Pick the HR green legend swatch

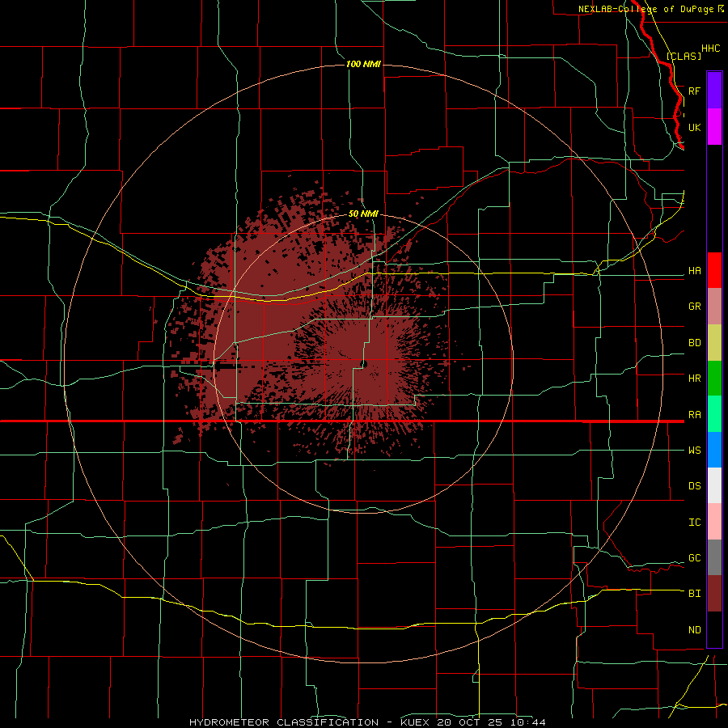[714, 379]
